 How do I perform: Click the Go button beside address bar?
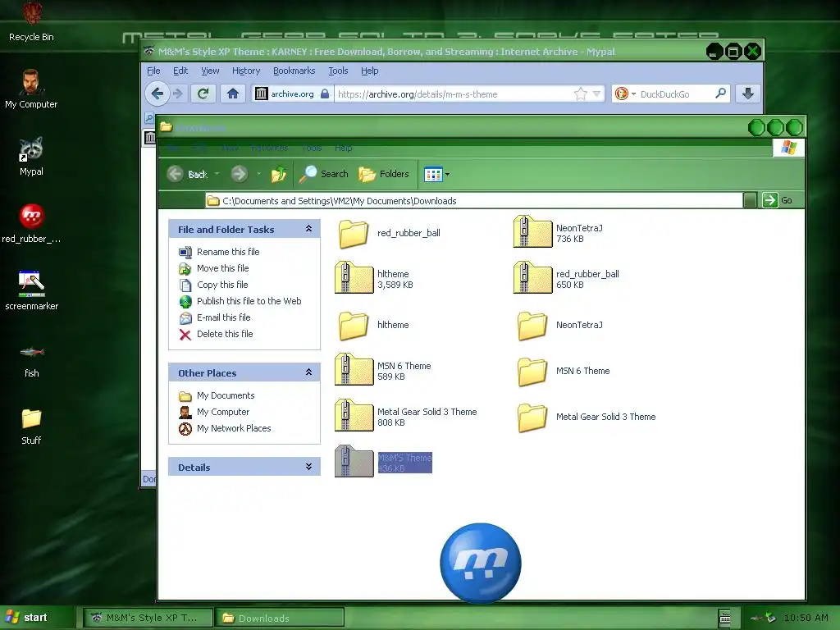[778, 200]
